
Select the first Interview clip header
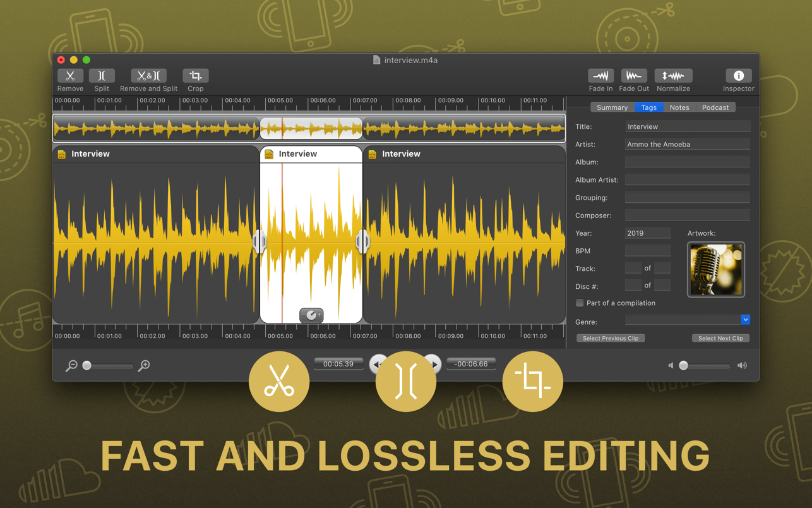point(156,154)
